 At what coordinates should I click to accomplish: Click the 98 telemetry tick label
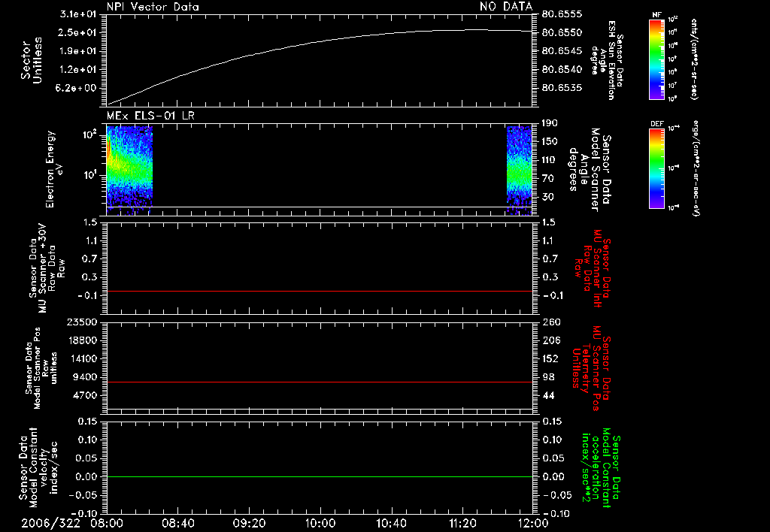click(548, 377)
